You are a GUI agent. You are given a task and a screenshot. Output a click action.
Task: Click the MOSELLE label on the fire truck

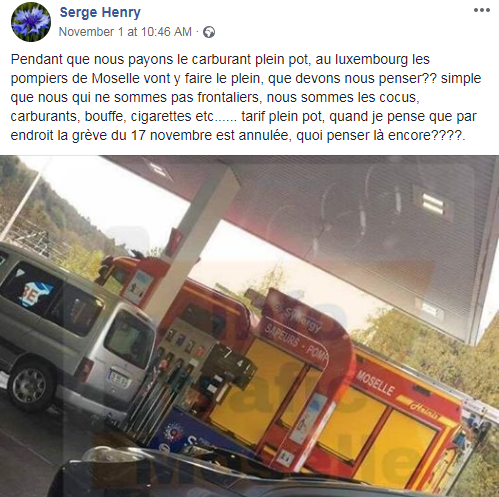point(375,383)
